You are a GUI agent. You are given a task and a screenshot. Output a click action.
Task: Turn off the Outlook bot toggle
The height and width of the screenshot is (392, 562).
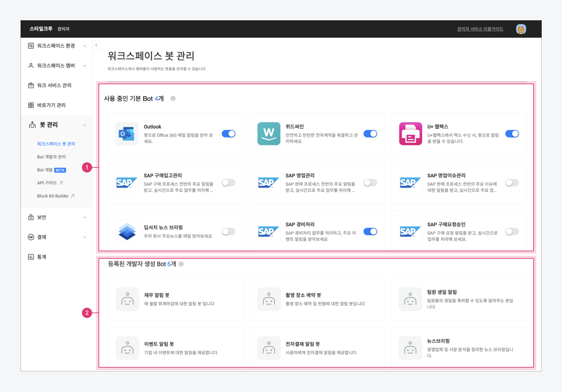pyautogui.click(x=229, y=134)
